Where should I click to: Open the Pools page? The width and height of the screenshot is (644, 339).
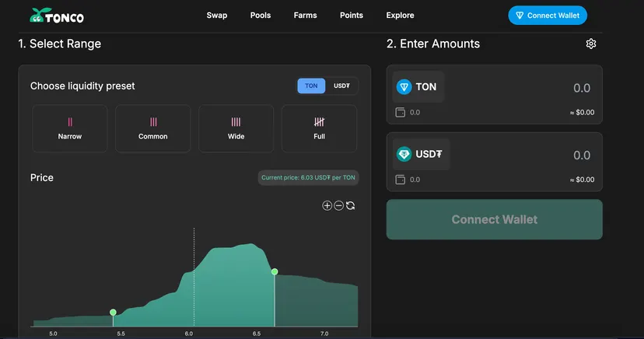(x=261, y=16)
